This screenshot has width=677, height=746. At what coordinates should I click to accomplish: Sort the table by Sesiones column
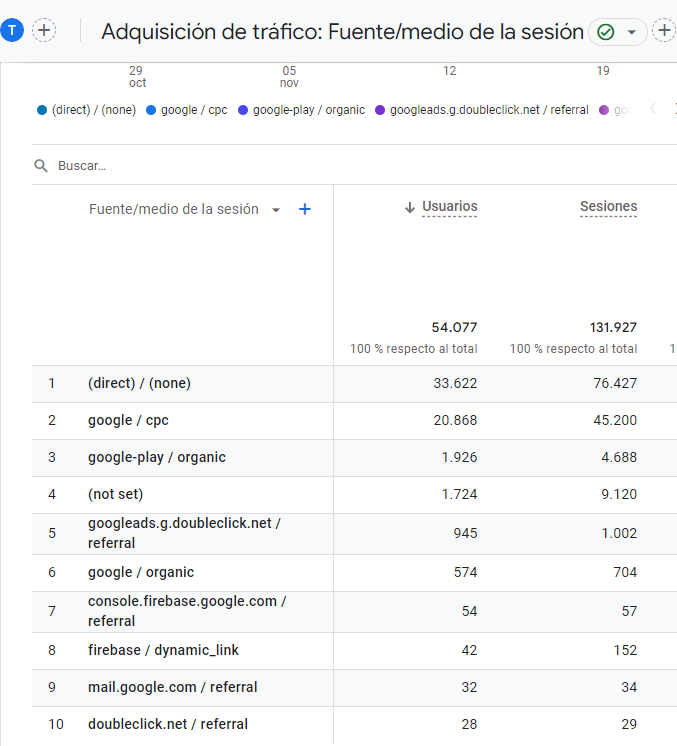[x=608, y=207]
